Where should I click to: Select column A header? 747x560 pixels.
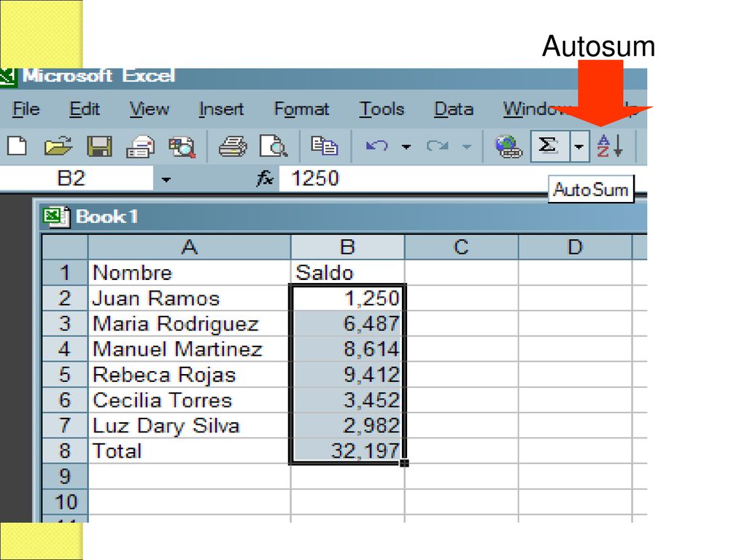click(190, 247)
